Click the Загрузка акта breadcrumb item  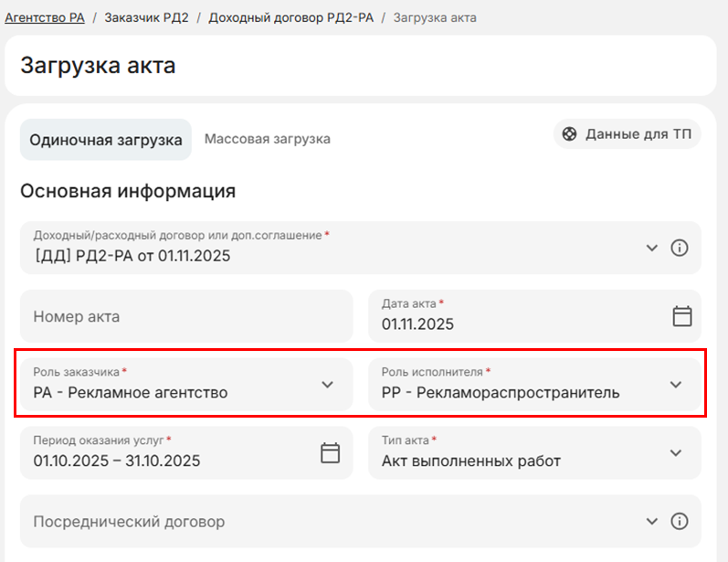[x=434, y=17]
